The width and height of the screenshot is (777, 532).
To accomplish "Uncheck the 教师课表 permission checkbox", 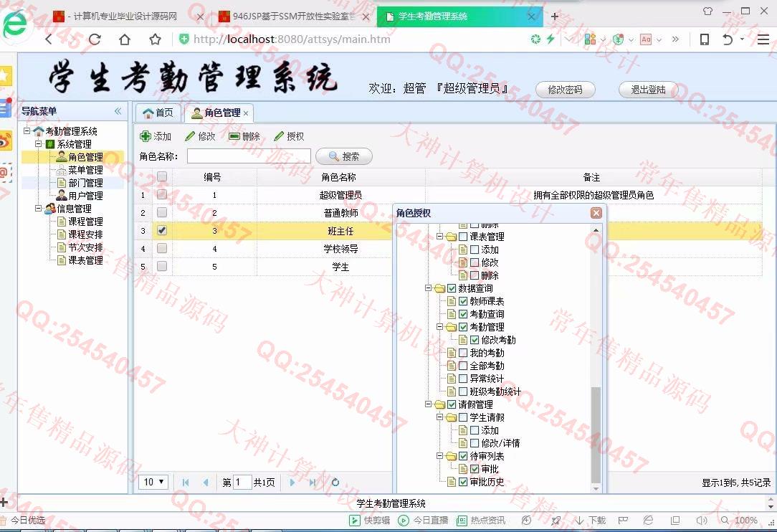I will click(463, 301).
